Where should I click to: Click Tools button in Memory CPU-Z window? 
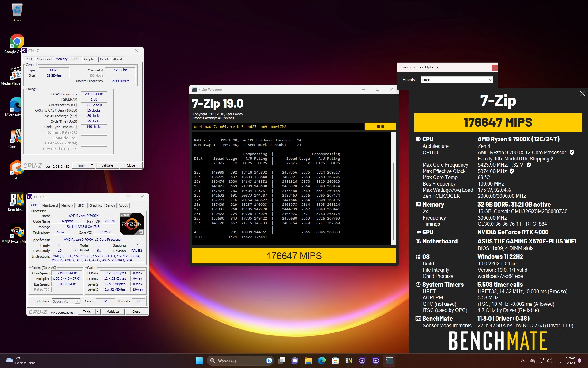[x=81, y=165]
